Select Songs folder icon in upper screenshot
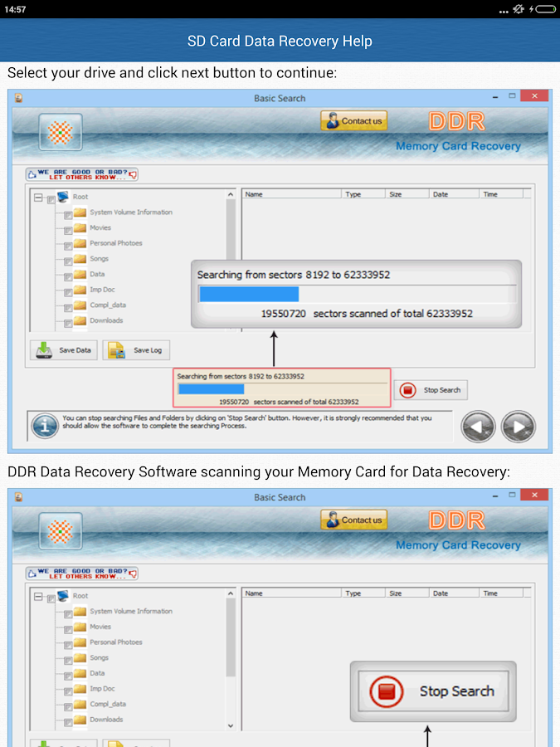 (80, 258)
